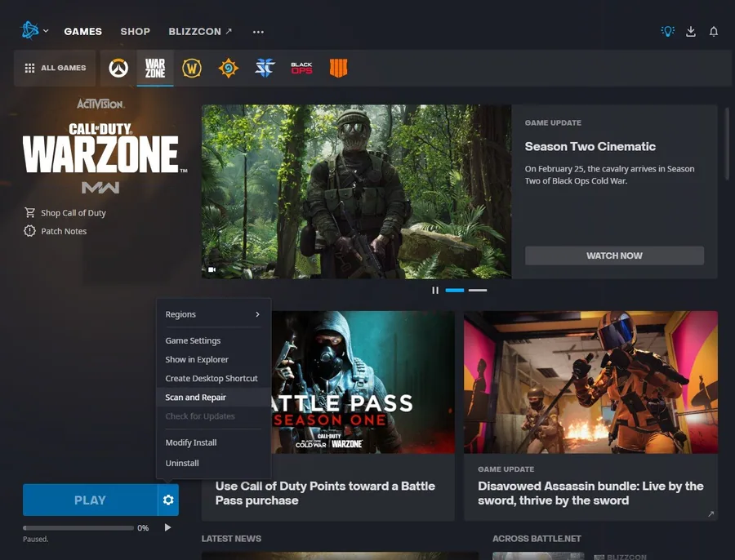Open the three-dots overflow menu

[x=258, y=32]
